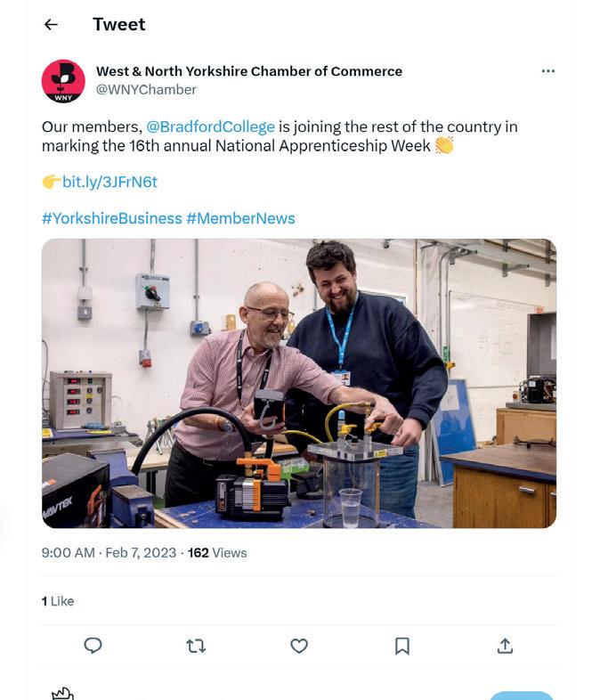Share the tweet using the upload icon

(505, 646)
